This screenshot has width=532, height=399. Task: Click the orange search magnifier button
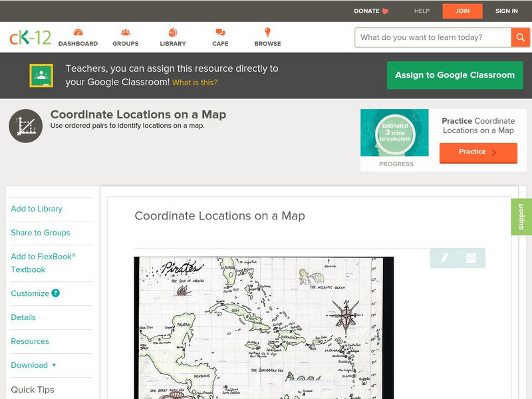[519, 37]
